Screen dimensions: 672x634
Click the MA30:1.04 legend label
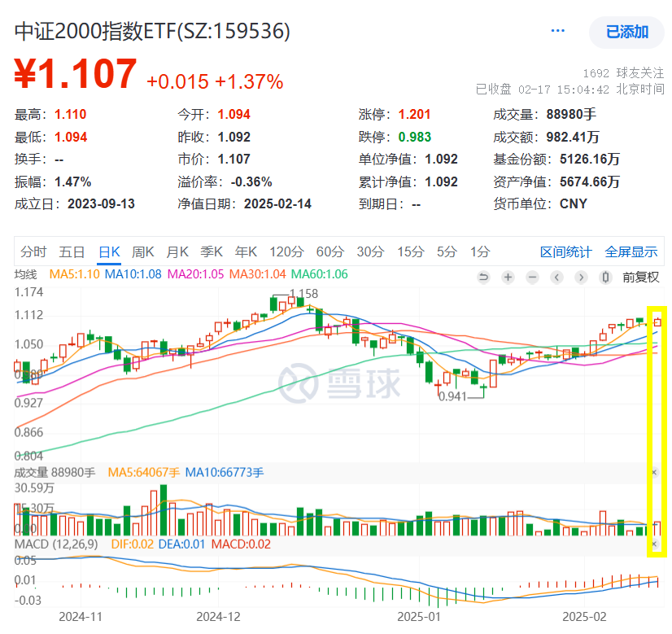click(257, 274)
